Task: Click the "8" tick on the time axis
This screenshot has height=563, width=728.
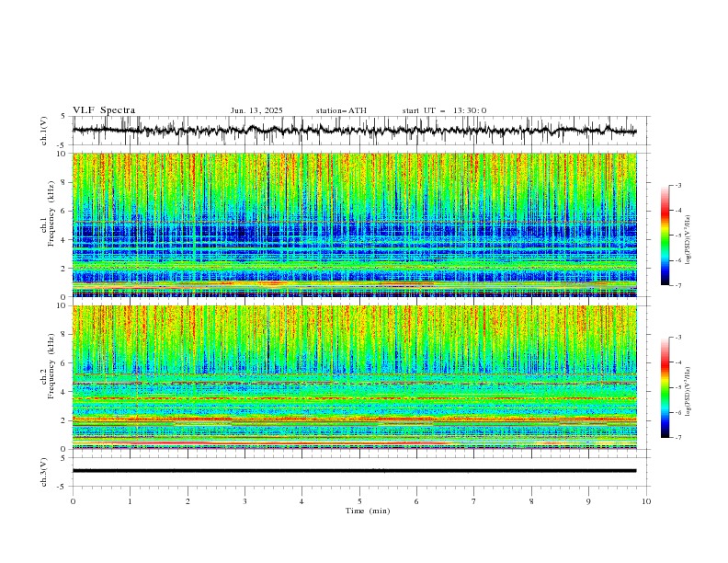Action: pos(531,501)
